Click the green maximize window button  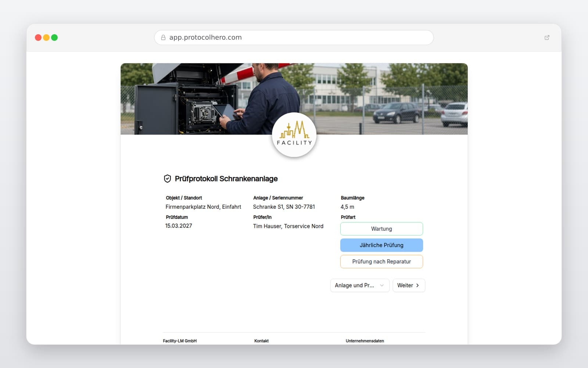[x=54, y=38]
